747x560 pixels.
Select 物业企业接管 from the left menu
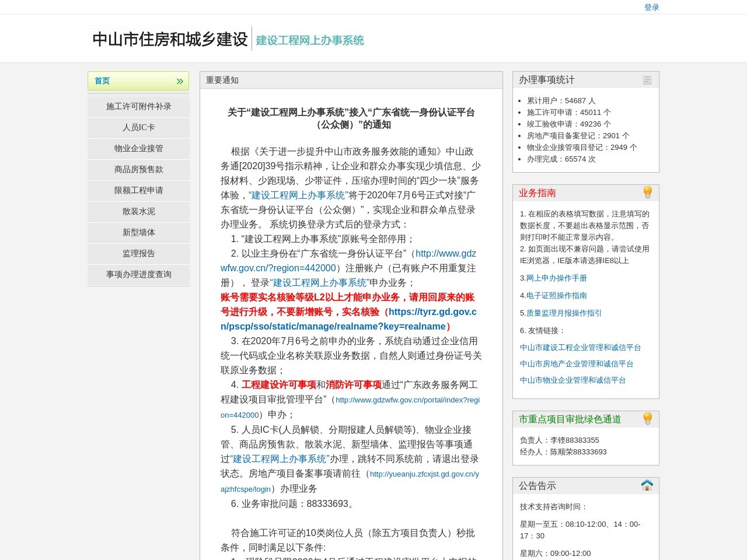point(138,148)
